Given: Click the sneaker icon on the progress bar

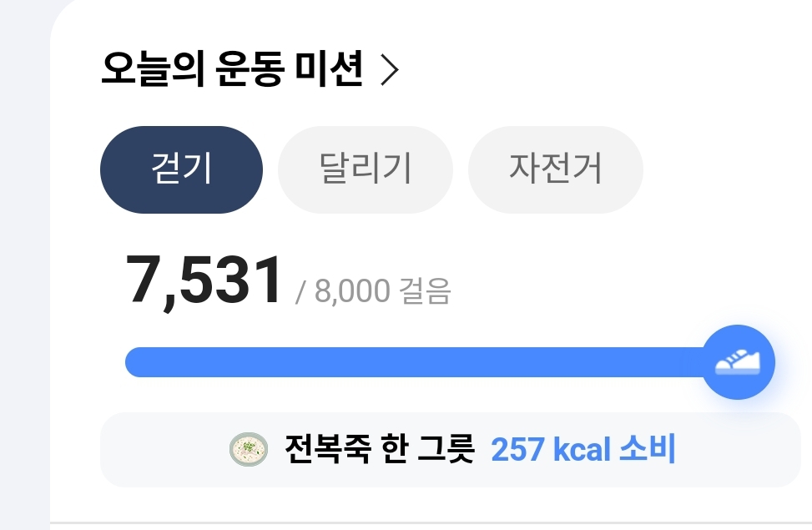Looking at the screenshot, I should pos(739,362).
